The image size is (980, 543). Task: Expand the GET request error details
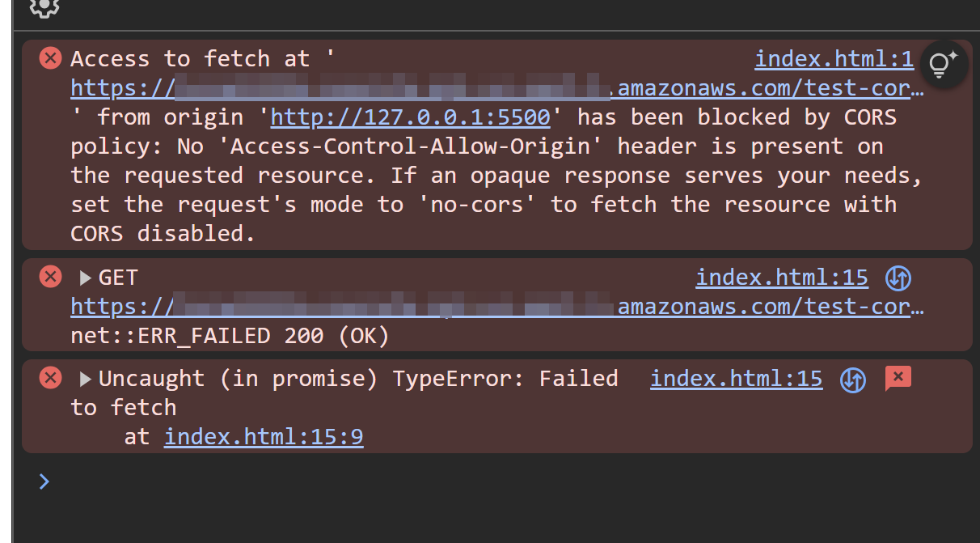pyautogui.click(x=86, y=278)
